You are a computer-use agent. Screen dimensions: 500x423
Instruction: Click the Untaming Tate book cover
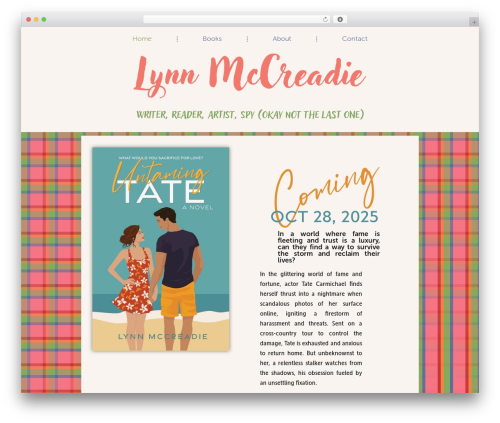(x=161, y=249)
